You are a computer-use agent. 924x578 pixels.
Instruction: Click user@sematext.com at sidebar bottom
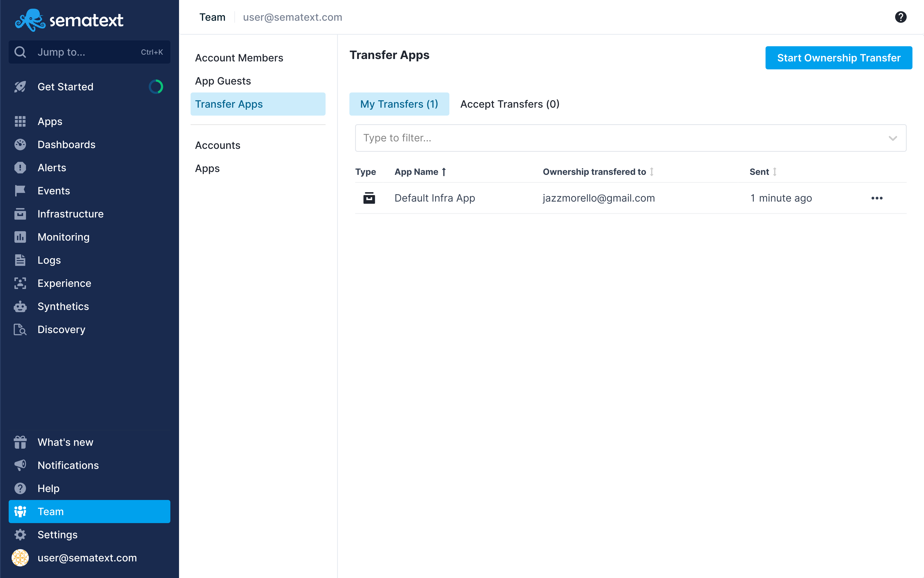(87, 558)
